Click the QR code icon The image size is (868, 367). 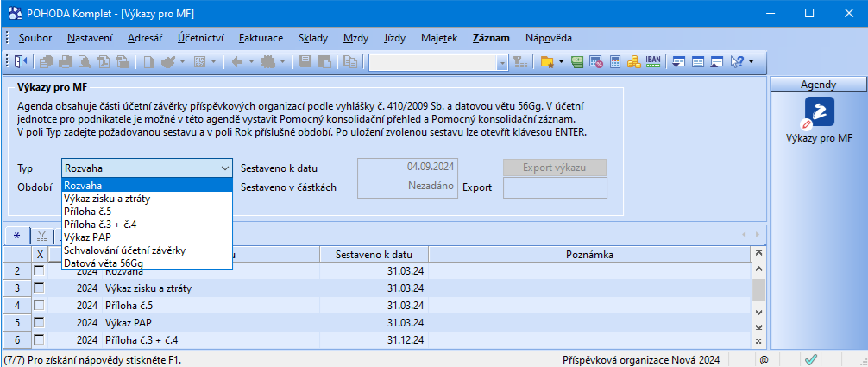pyautogui.click(x=200, y=61)
